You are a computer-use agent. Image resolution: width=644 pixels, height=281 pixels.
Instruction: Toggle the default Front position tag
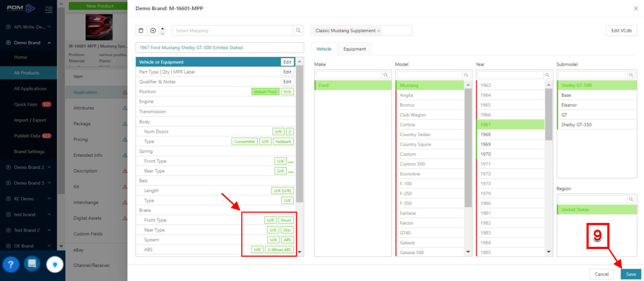point(265,92)
